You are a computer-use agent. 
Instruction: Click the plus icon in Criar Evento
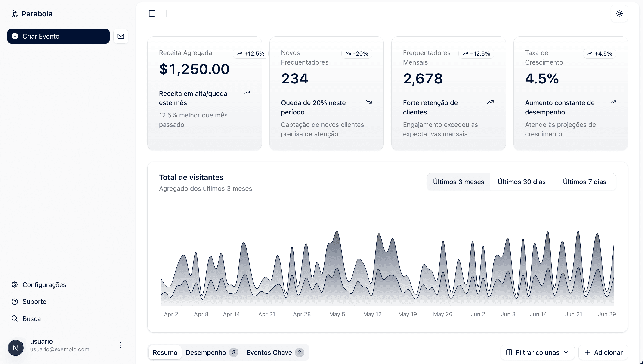click(x=15, y=36)
